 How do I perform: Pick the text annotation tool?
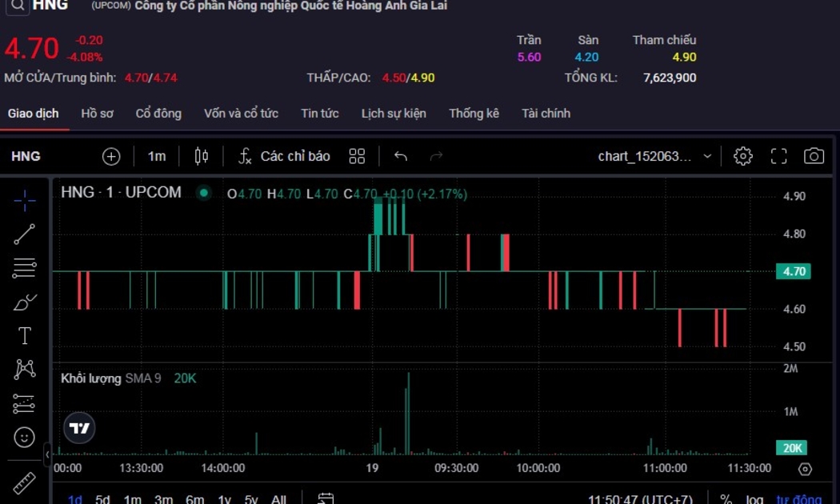pos(24,336)
